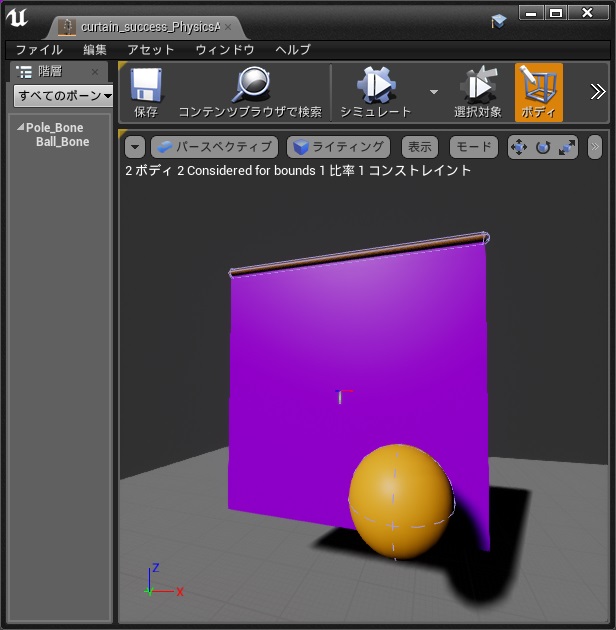Viewport: 616px width, 630px height.
Task: Open the モード menu button
Action: click(474, 147)
